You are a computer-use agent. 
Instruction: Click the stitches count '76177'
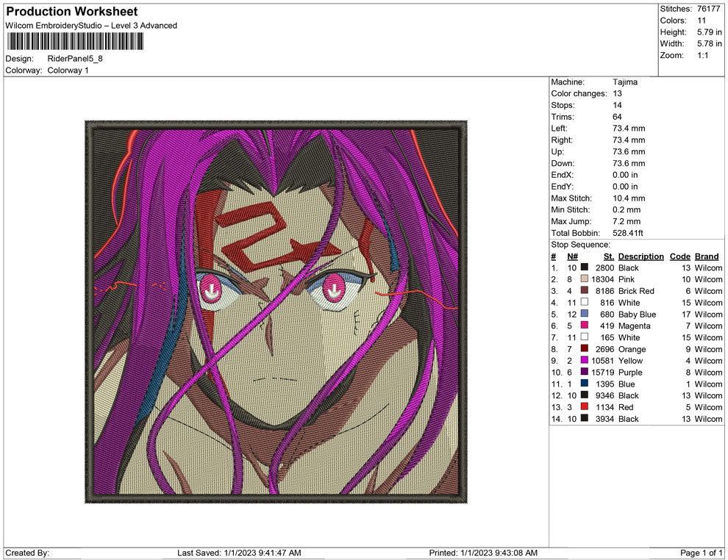(x=708, y=9)
